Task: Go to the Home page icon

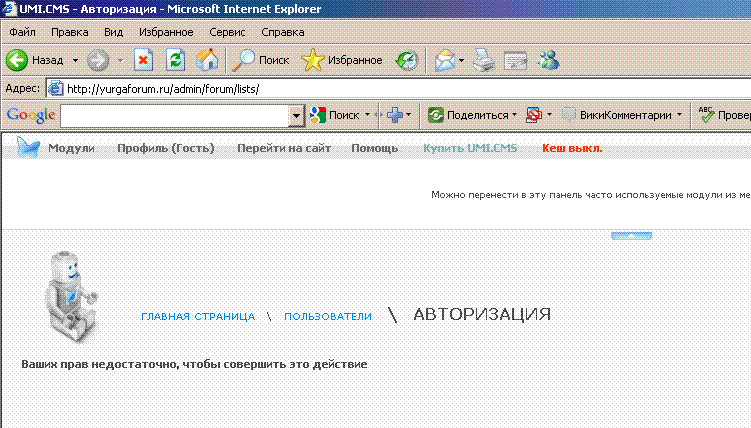Action: point(207,60)
